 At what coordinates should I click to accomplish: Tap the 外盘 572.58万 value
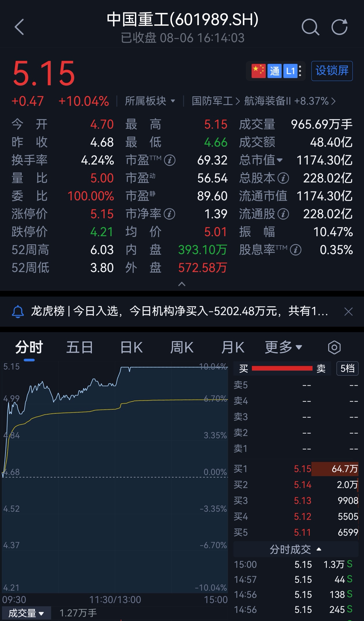pos(203,268)
